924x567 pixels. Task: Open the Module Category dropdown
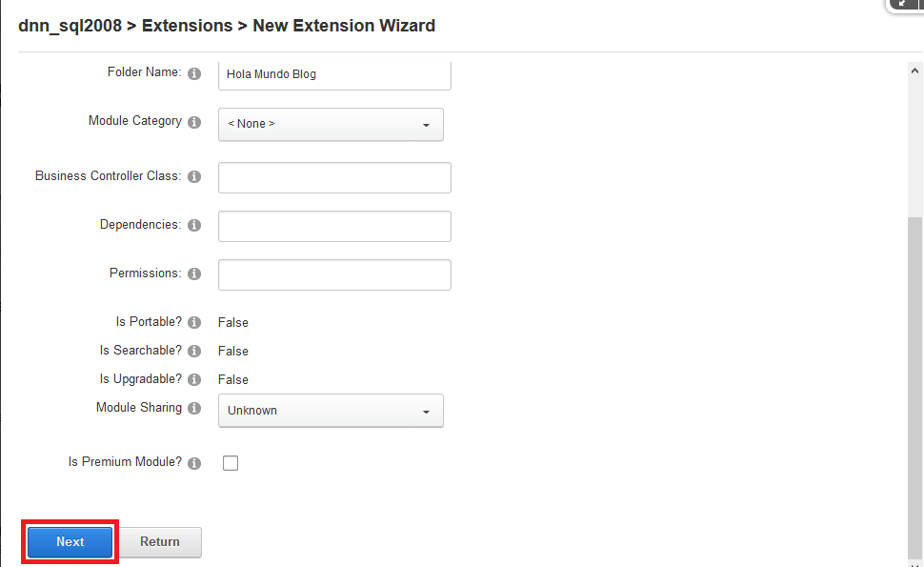[x=331, y=125]
